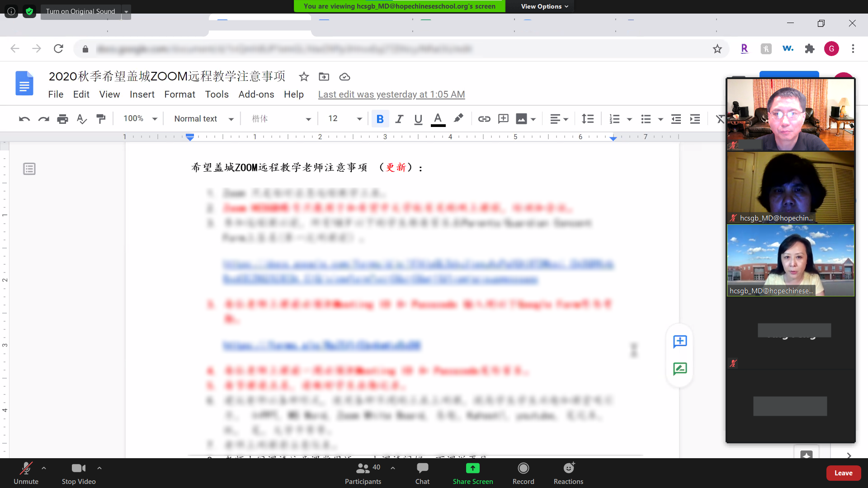Click the undo arrow icon

click(x=24, y=119)
